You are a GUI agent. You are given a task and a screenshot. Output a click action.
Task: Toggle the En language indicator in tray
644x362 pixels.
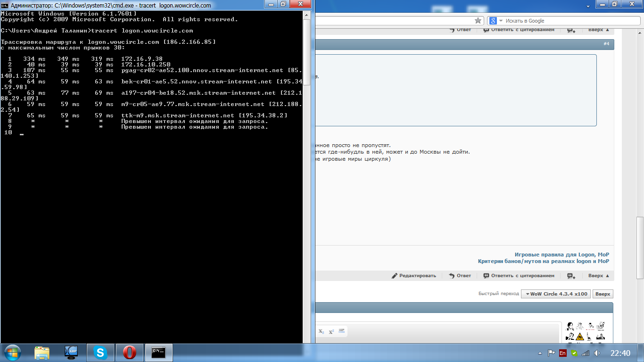coord(562,353)
